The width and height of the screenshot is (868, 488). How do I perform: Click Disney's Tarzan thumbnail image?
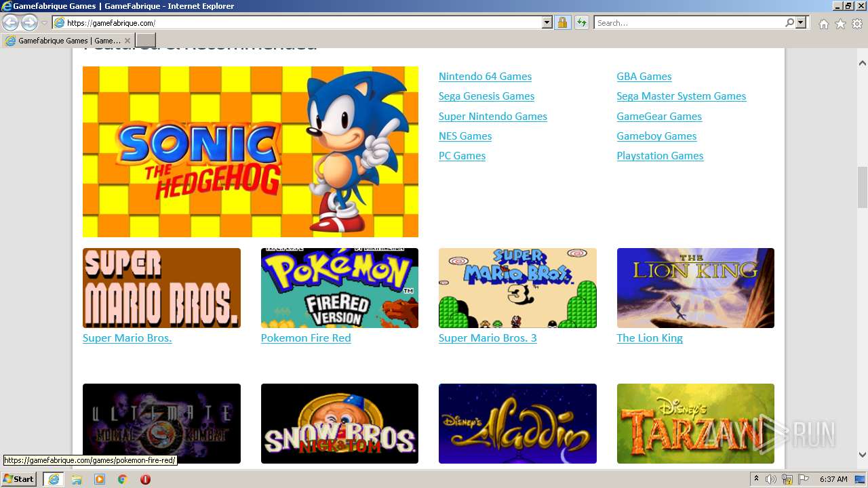[696, 424]
